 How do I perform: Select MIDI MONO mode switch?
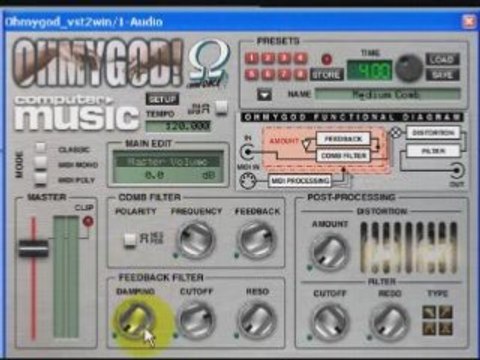pos(41,163)
